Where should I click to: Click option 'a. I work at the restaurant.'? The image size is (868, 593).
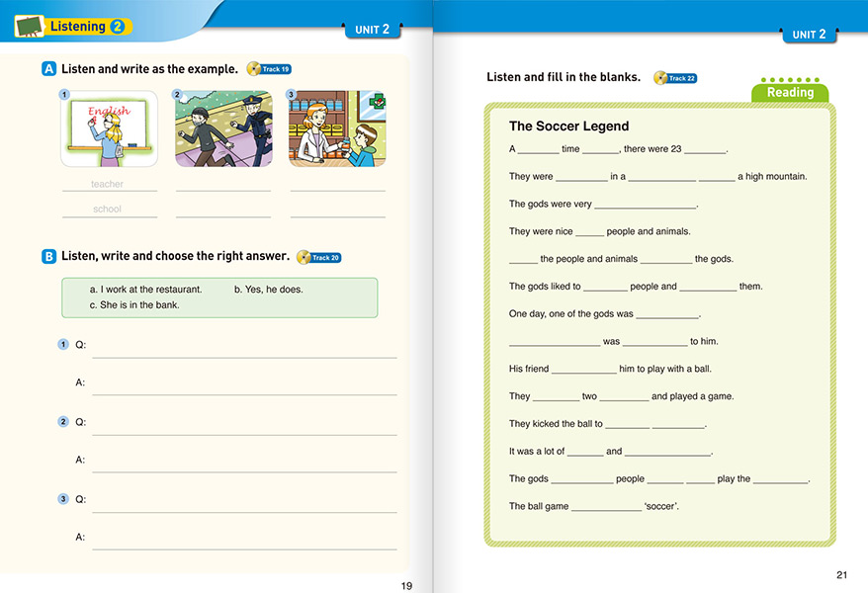[x=145, y=290]
